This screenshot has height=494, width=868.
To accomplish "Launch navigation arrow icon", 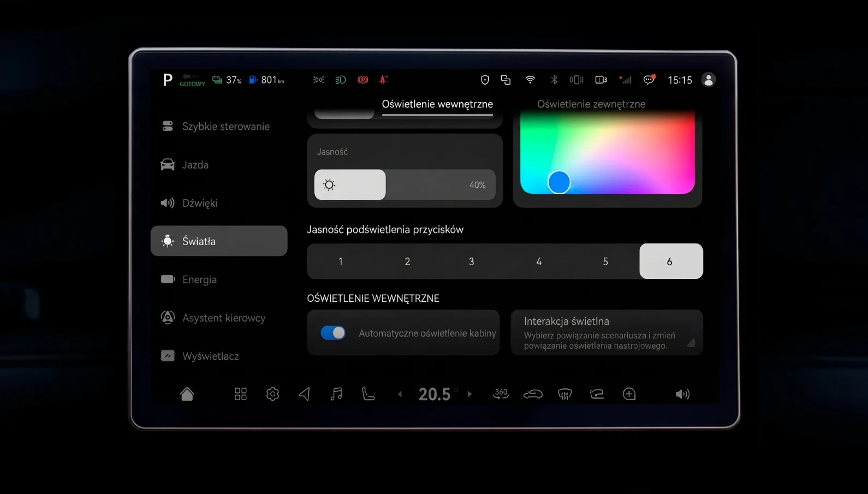I will (x=305, y=394).
